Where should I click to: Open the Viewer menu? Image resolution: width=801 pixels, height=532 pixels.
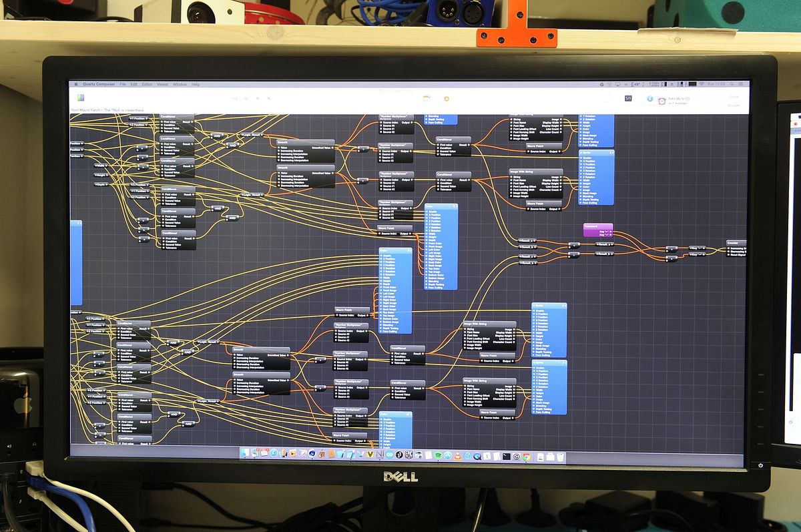point(162,85)
